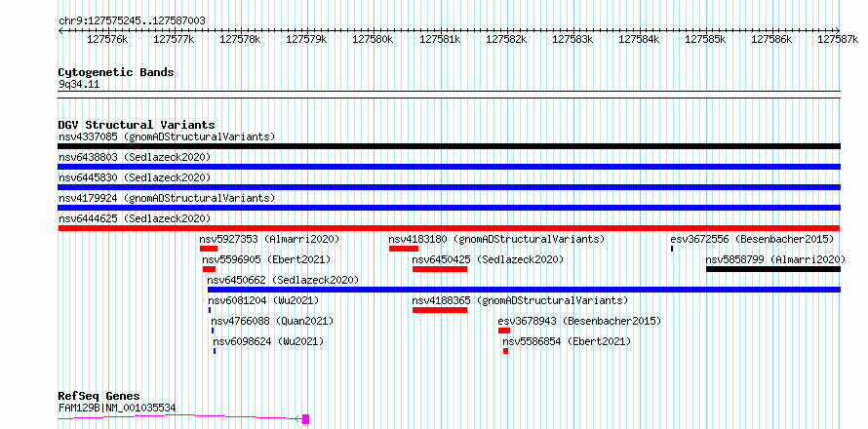The image size is (868, 429).
Task: Click the 127578k ruler tick label
Action: point(241,39)
